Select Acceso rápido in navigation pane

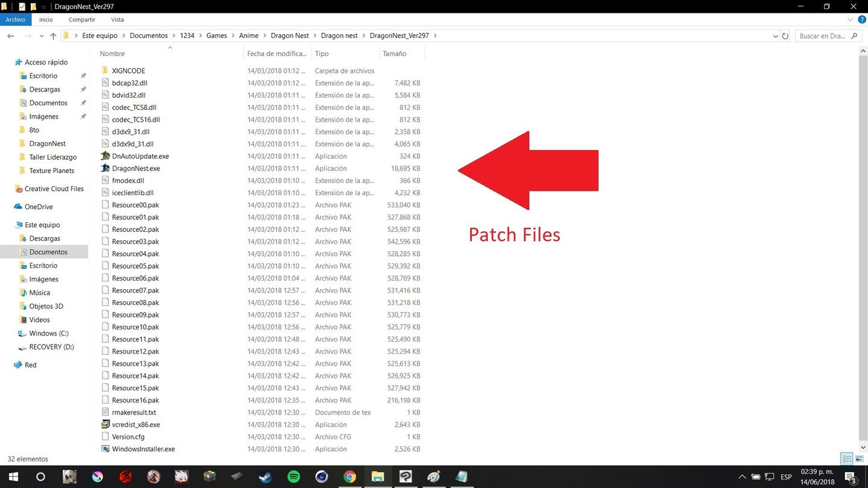46,62
